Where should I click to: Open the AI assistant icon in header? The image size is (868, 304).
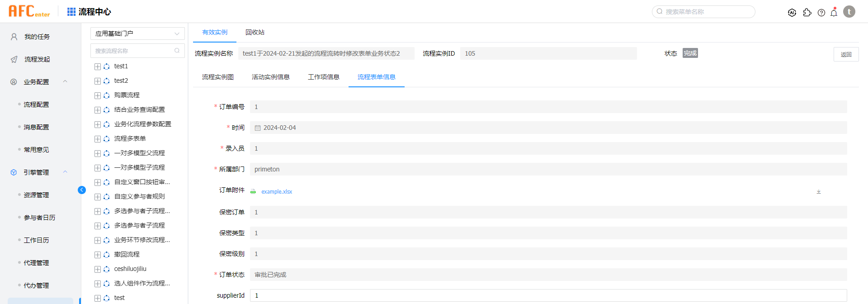point(792,13)
